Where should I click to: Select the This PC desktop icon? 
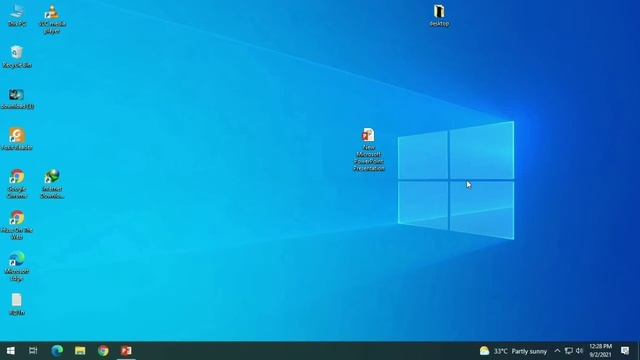(17, 16)
